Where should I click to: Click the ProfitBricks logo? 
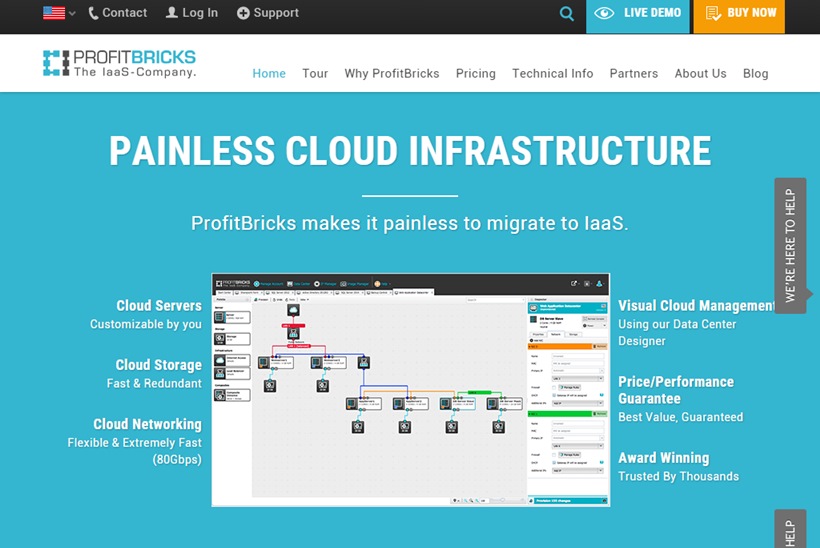click(119, 63)
